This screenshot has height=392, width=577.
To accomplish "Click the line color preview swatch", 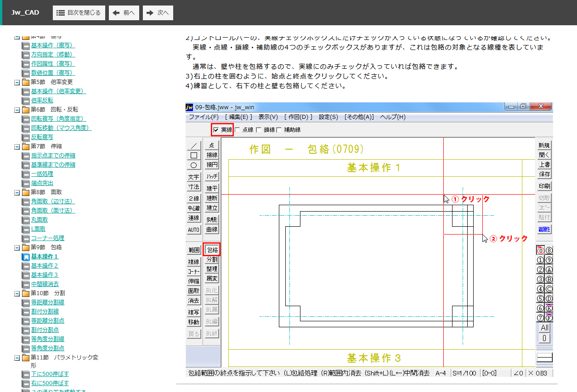I will [x=544, y=358].
